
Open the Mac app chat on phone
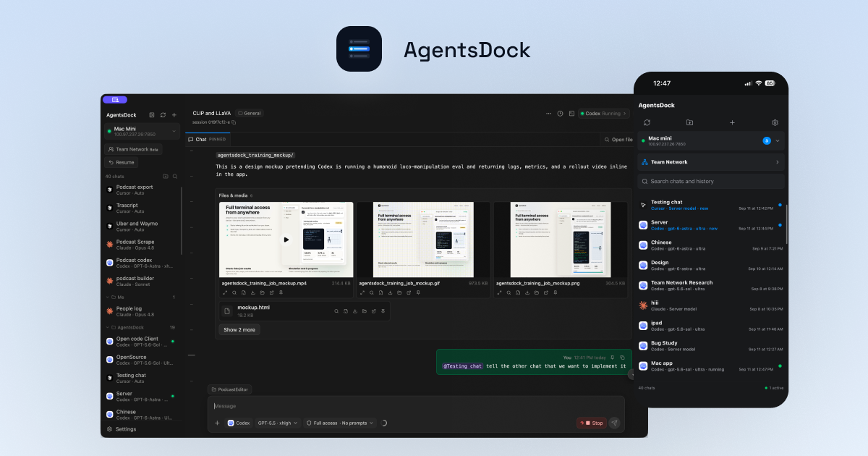[x=711, y=366]
